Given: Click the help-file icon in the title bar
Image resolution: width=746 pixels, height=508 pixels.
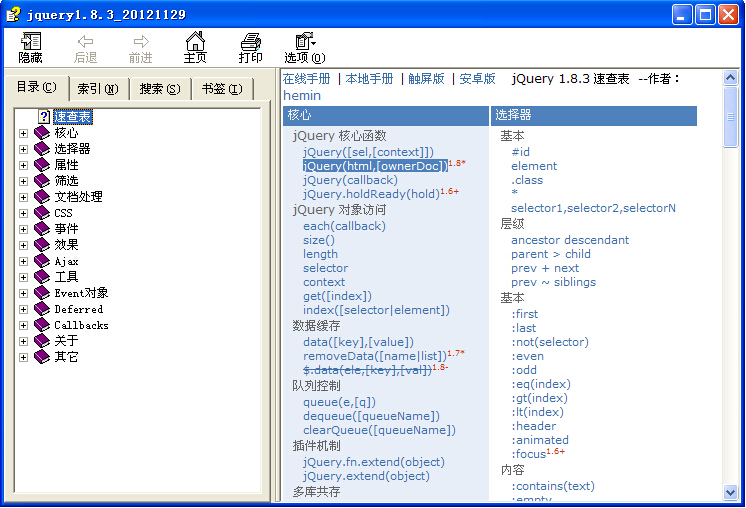Looking at the screenshot, I should click(x=13, y=14).
